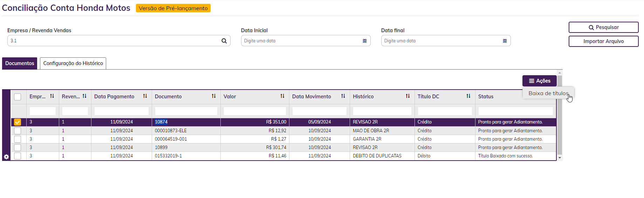Toggle the select-all header checkbox

tap(18, 97)
